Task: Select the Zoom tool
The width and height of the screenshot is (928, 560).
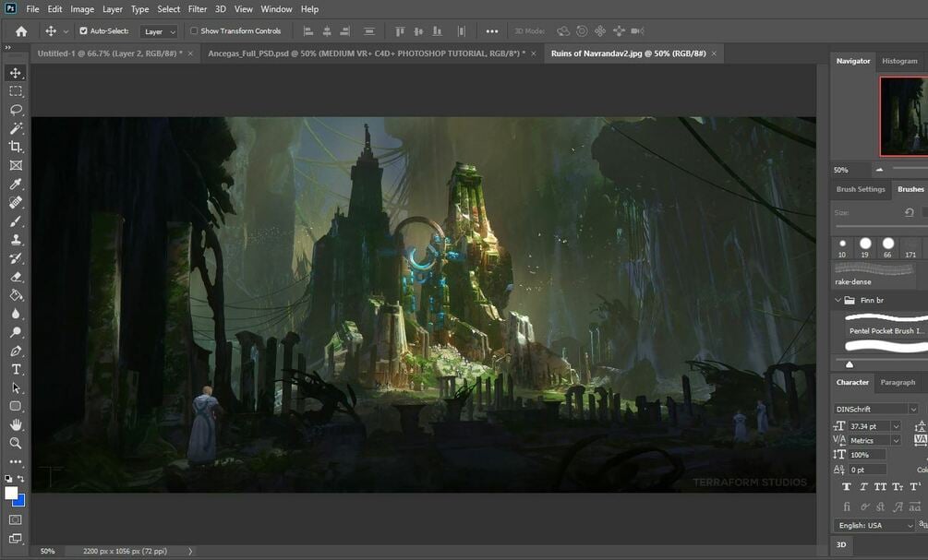Action: (x=16, y=443)
